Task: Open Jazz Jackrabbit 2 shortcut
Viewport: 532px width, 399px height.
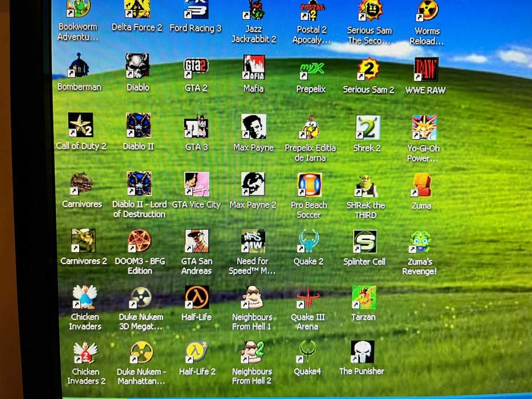Action: tap(254, 10)
